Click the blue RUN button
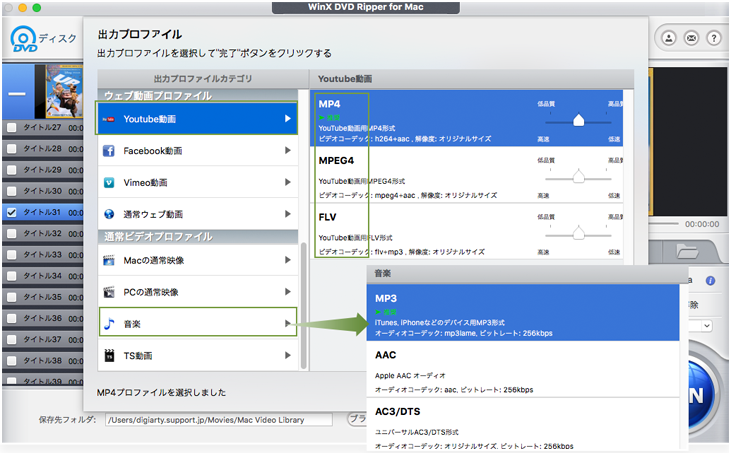 point(700,395)
